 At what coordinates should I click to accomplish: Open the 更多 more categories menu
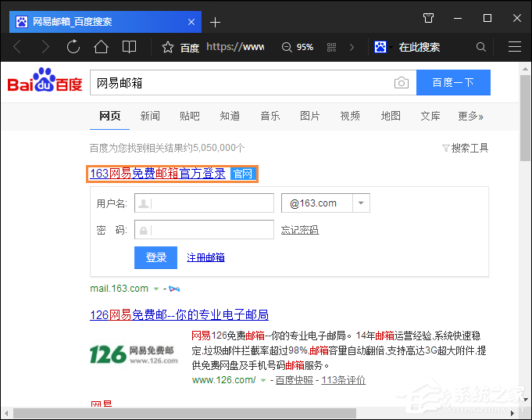point(470,116)
